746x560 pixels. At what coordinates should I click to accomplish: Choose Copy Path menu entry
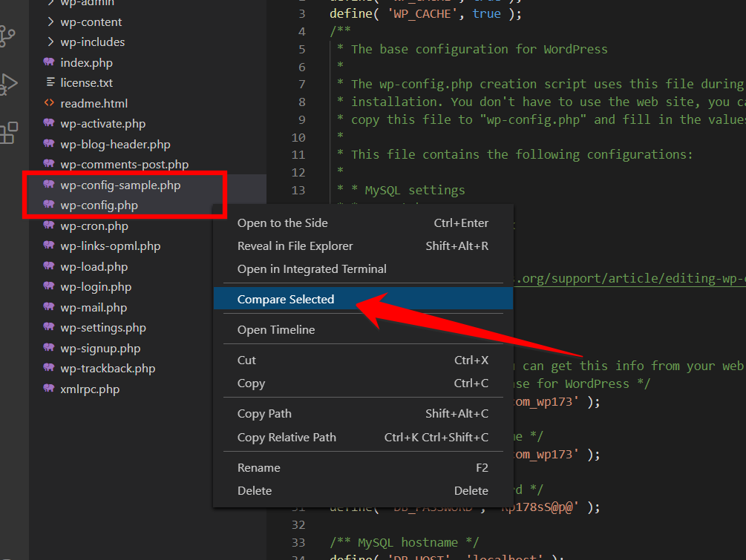[363, 414]
